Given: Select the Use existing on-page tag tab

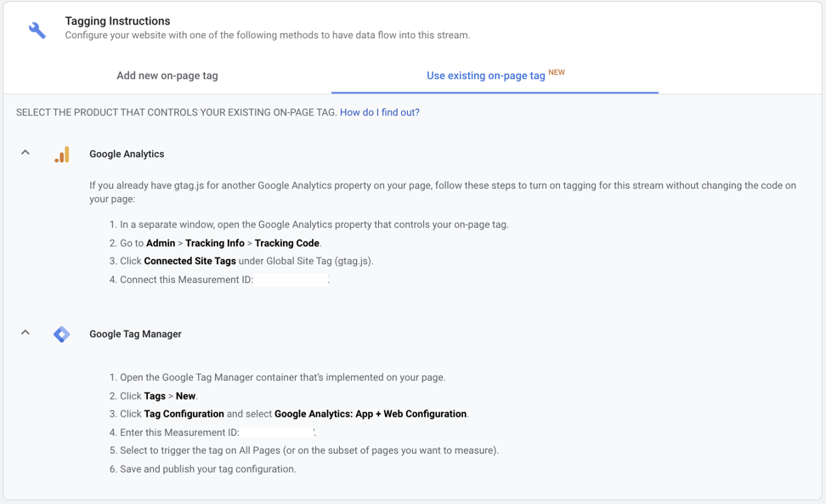Looking at the screenshot, I should coord(486,76).
